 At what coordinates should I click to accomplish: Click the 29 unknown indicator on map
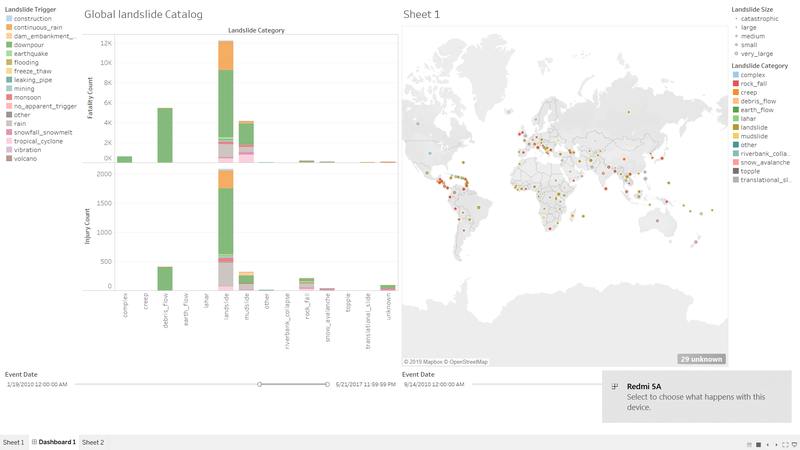(700, 358)
